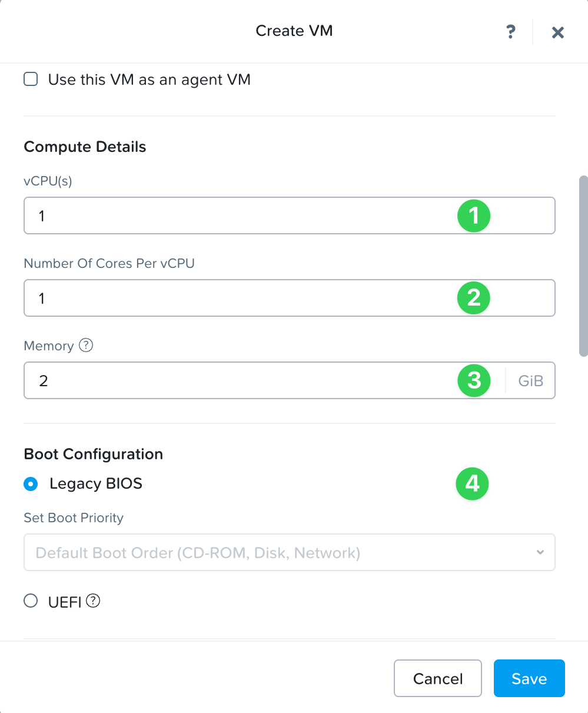
Task: Click the green step 4 badge
Action: coord(473,484)
